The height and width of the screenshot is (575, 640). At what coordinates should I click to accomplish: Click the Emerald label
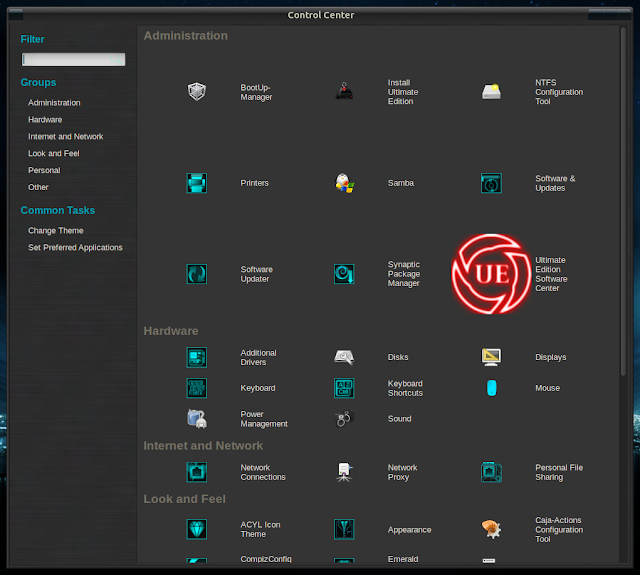(x=403, y=559)
